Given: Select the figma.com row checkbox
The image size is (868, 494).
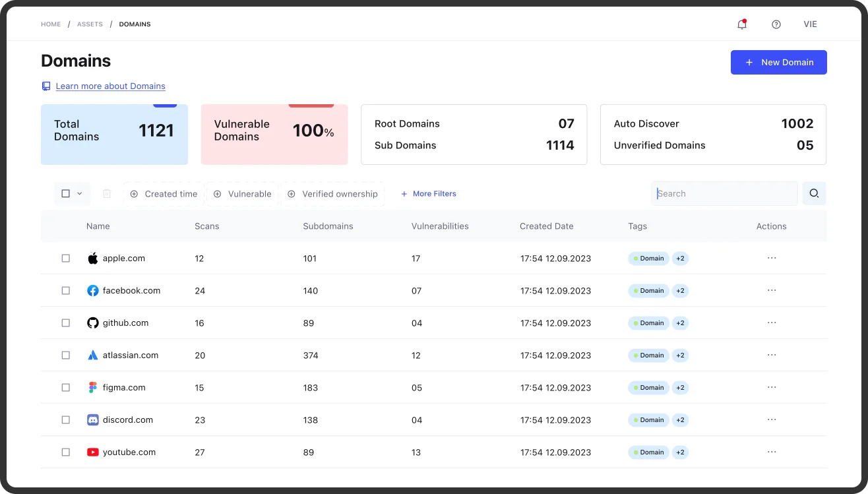Looking at the screenshot, I should (x=66, y=388).
